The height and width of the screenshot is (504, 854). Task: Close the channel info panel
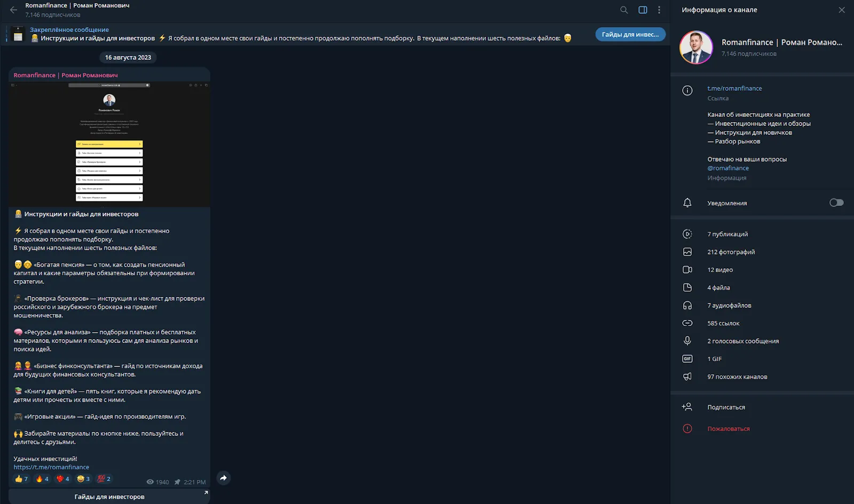[842, 10]
